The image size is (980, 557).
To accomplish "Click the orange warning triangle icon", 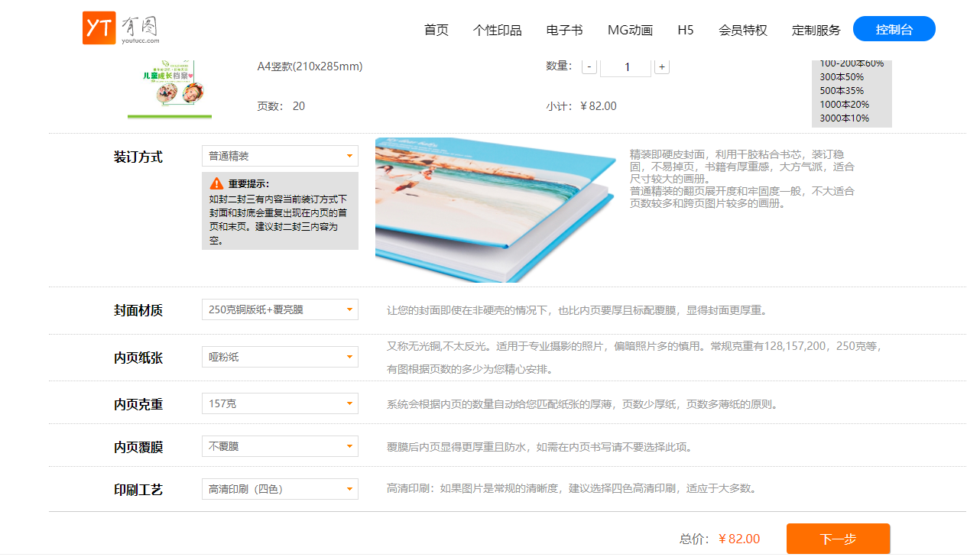I will click(216, 183).
